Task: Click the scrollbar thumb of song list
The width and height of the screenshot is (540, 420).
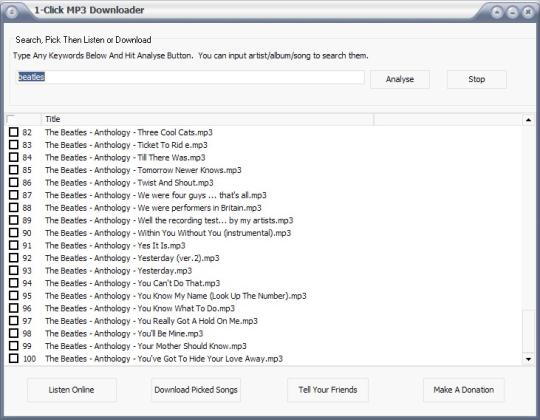Action: click(528, 331)
